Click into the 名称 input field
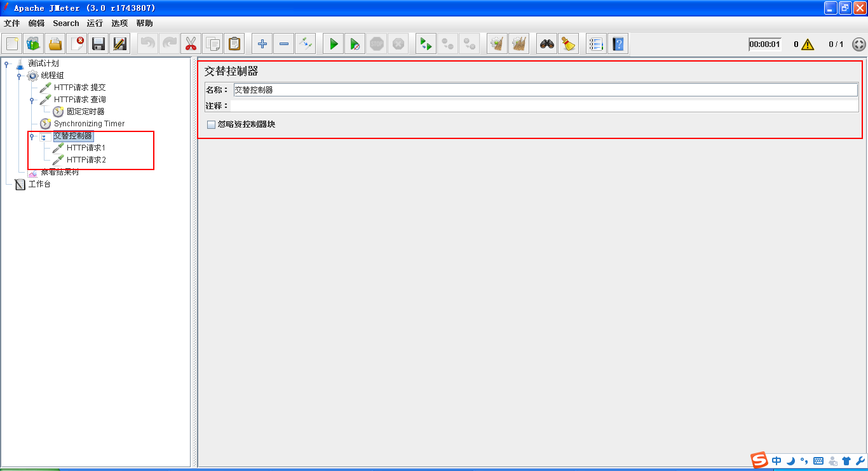The height and width of the screenshot is (471, 868). (x=546, y=90)
